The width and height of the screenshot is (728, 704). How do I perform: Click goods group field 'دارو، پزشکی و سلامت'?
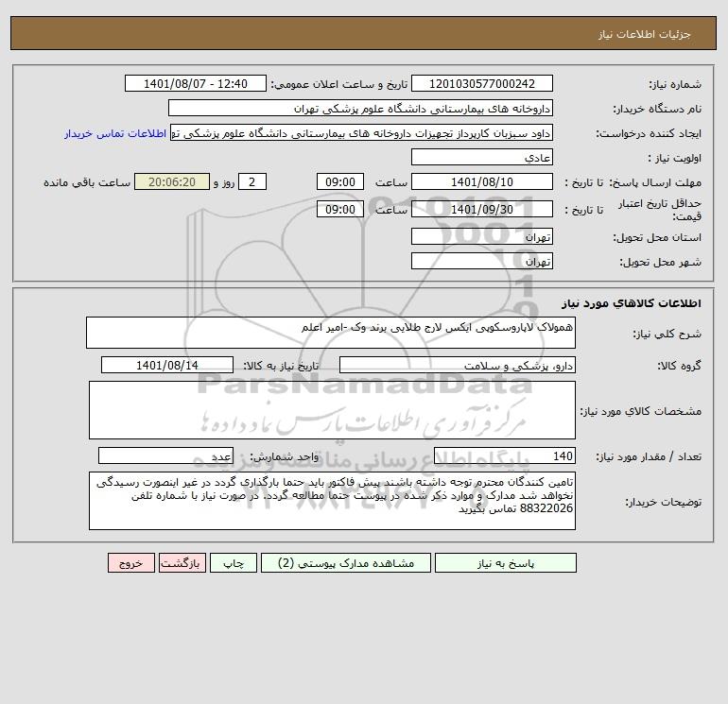[x=458, y=365]
